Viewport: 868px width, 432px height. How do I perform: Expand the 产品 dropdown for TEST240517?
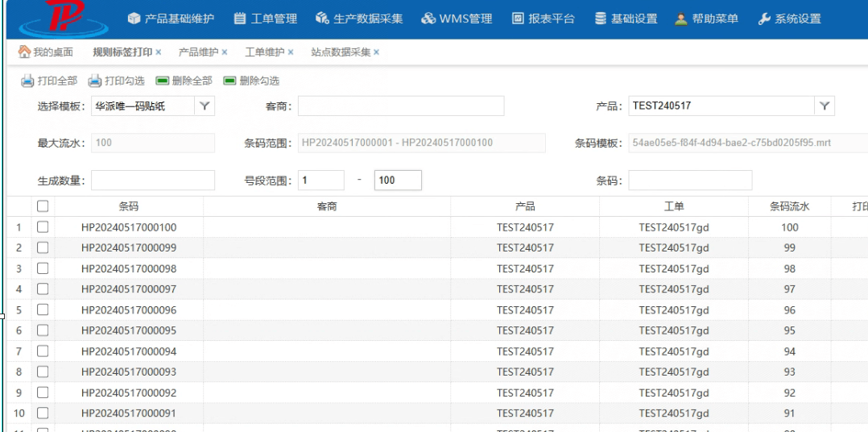[x=825, y=106]
